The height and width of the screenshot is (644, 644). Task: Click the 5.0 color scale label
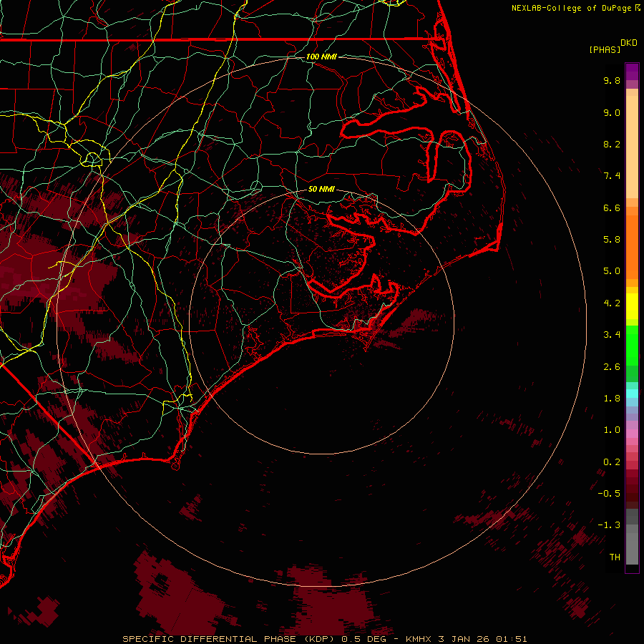click(x=612, y=271)
